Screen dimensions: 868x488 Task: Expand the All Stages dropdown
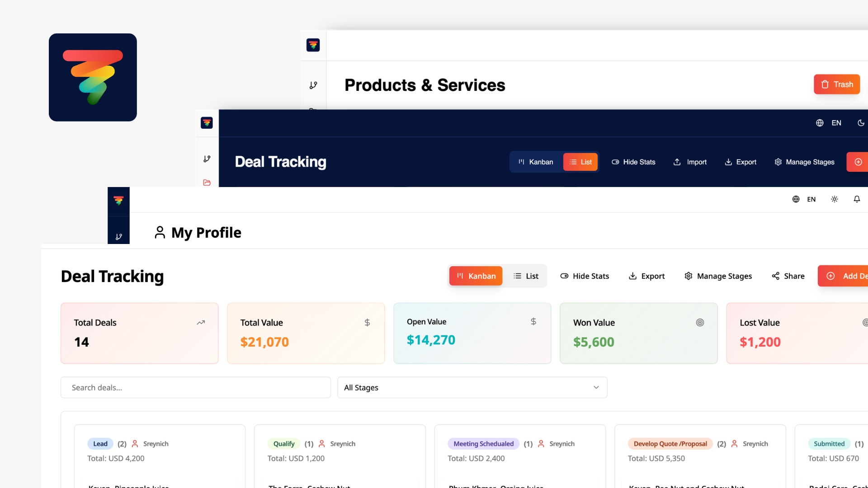pos(472,388)
